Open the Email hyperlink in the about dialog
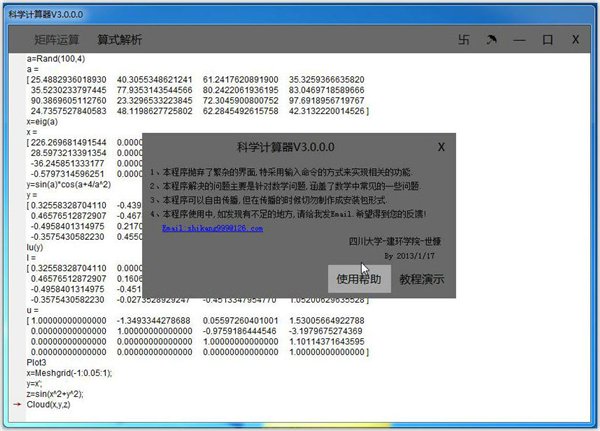The width and height of the screenshot is (600, 431). click(x=212, y=228)
